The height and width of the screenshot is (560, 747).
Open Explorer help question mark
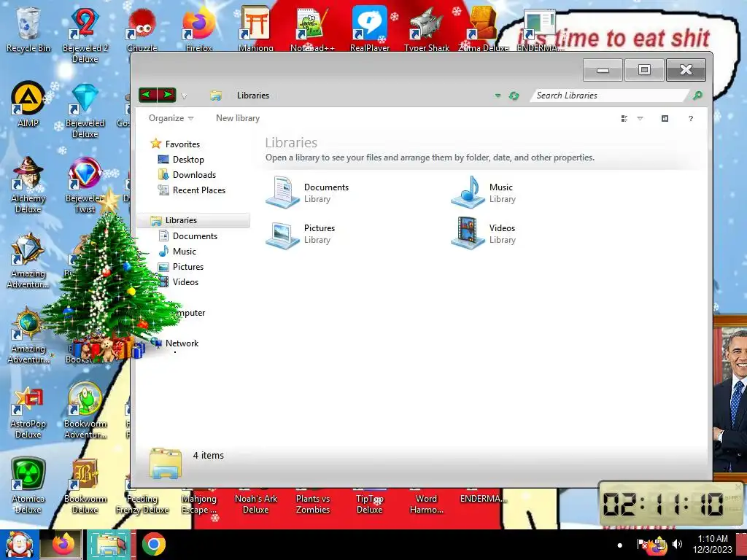click(690, 119)
